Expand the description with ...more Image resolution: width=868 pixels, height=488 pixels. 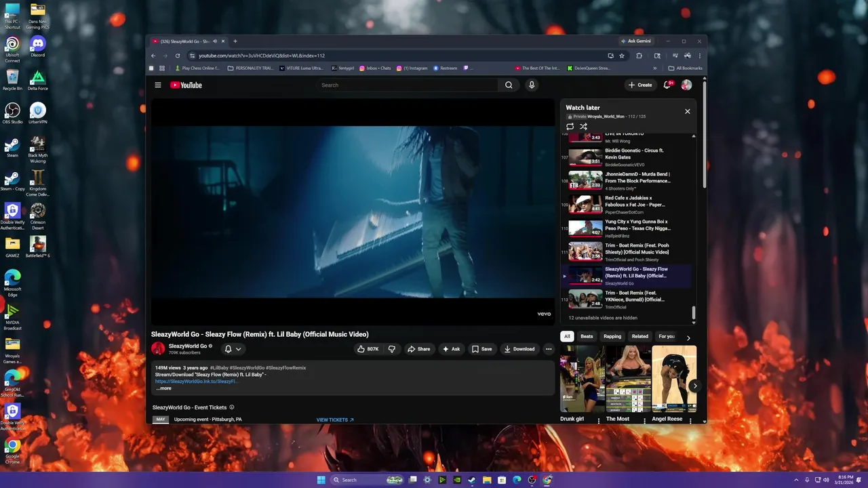point(163,388)
